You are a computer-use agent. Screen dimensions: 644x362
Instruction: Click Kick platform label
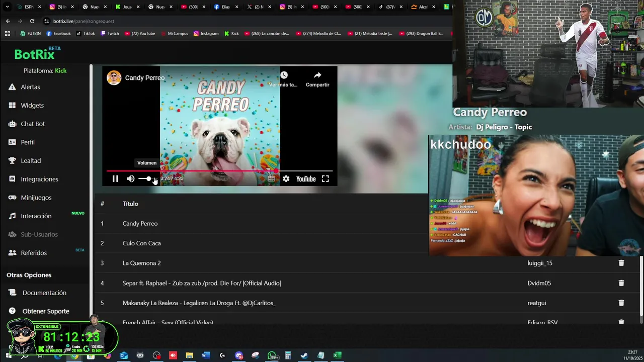[x=61, y=71]
